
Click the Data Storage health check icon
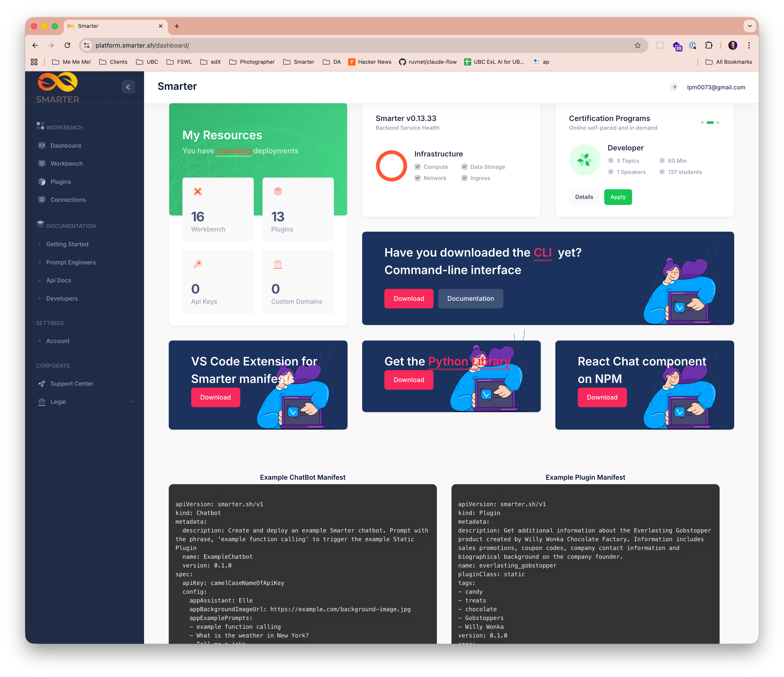[x=464, y=167]
